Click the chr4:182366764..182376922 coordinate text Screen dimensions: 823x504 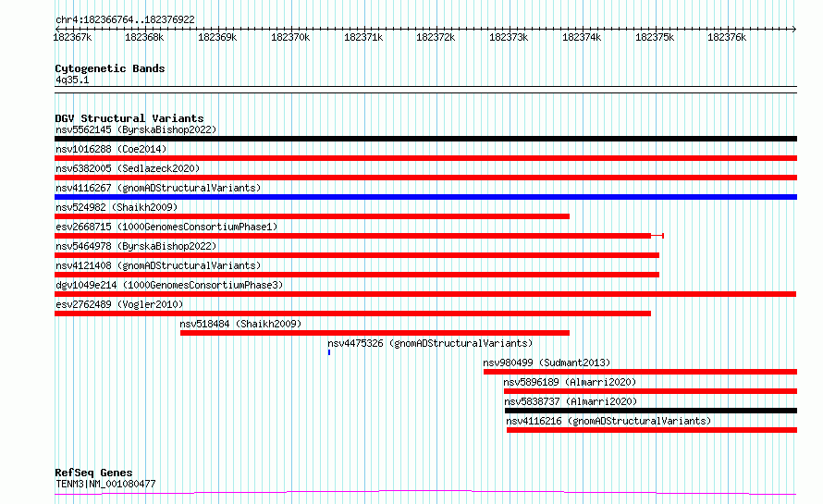click(125, 20)
